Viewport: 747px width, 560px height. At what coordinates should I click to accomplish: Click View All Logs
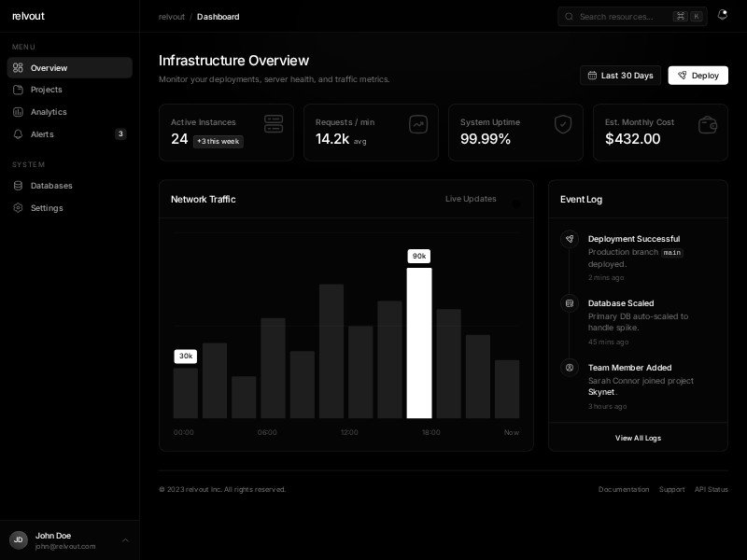638,438
